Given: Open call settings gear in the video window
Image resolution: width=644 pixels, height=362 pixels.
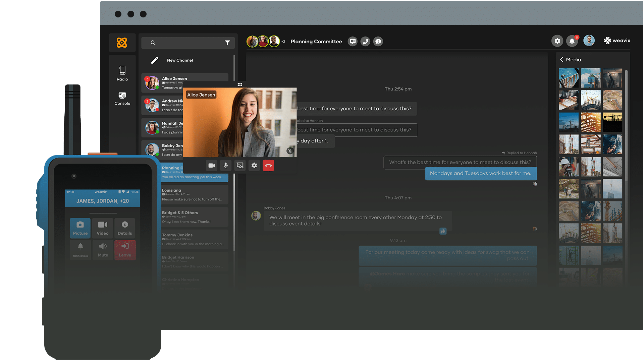Looking at the screenshot, I should tap(254, 165).
